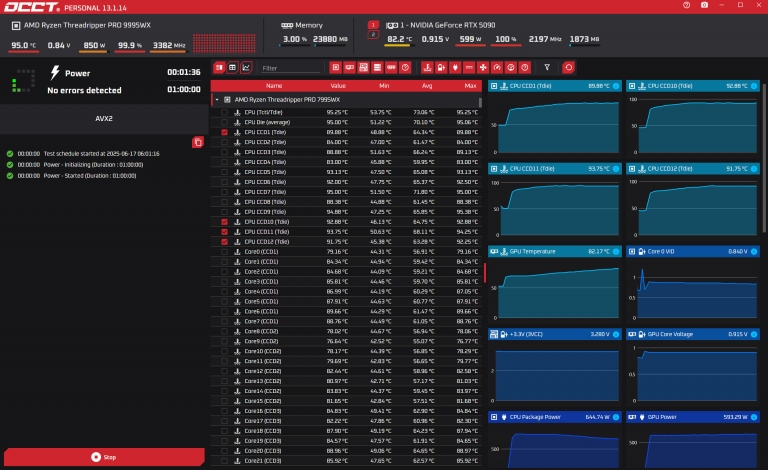
Task: Switch to the table view mode icon
Action: tap(232, 67)
